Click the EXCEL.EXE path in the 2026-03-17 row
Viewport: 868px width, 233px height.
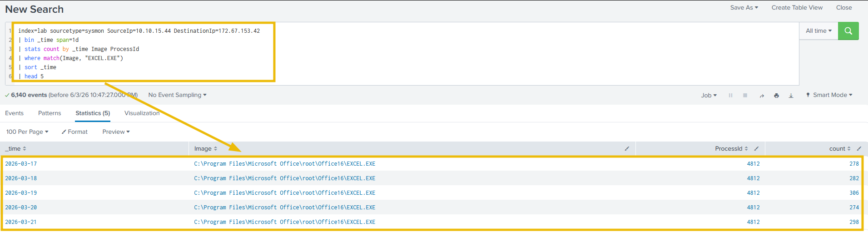pos(285,164)
